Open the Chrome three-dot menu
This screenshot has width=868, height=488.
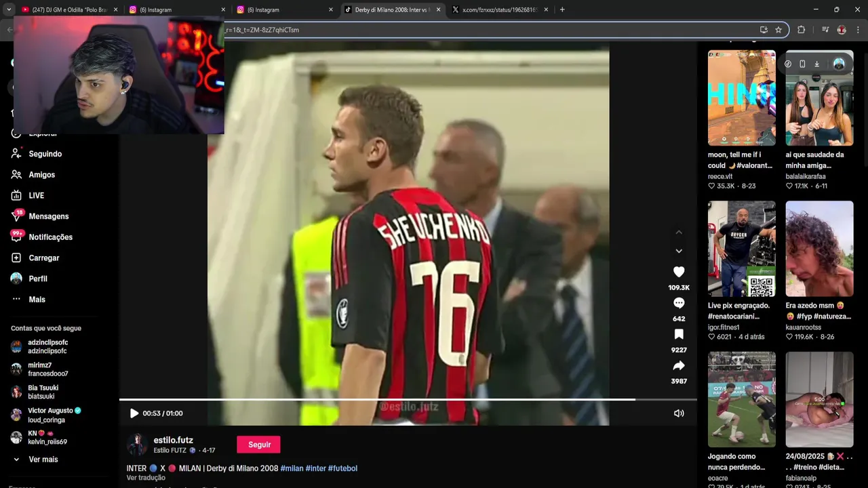858,30
